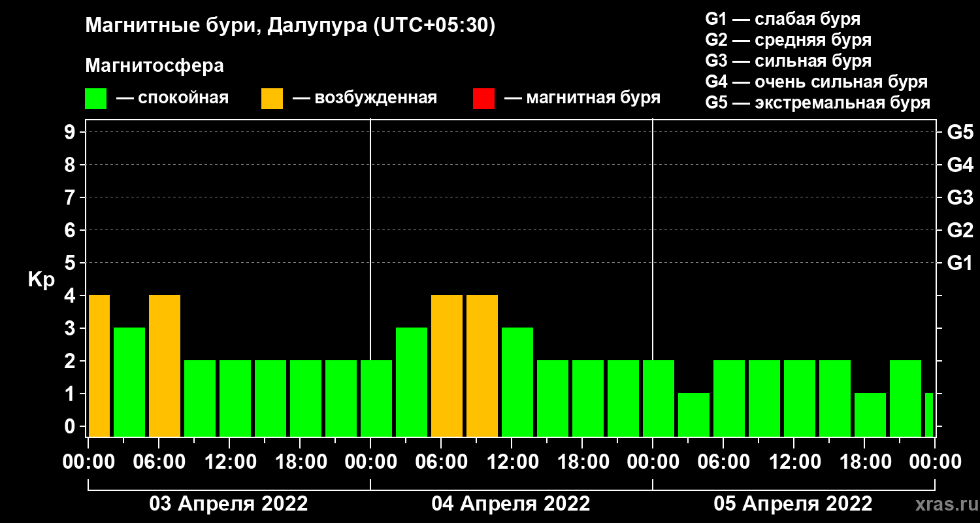Select the chart title 'Магнитные бури, Далупура (UTC+05:30)'
Screen dimensions: 980x523
290,26
